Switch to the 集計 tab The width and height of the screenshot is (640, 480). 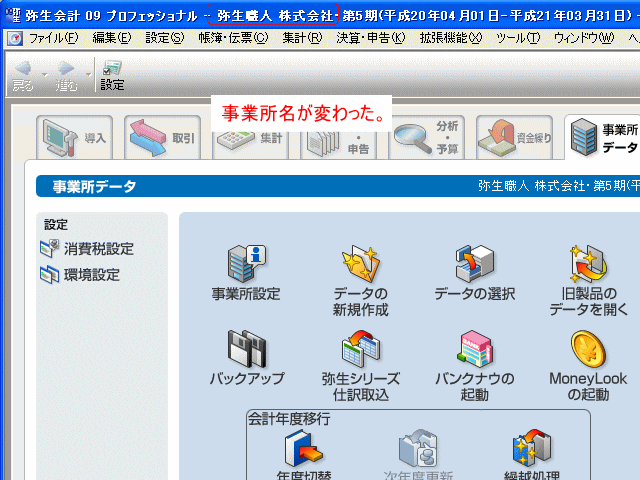251,144
